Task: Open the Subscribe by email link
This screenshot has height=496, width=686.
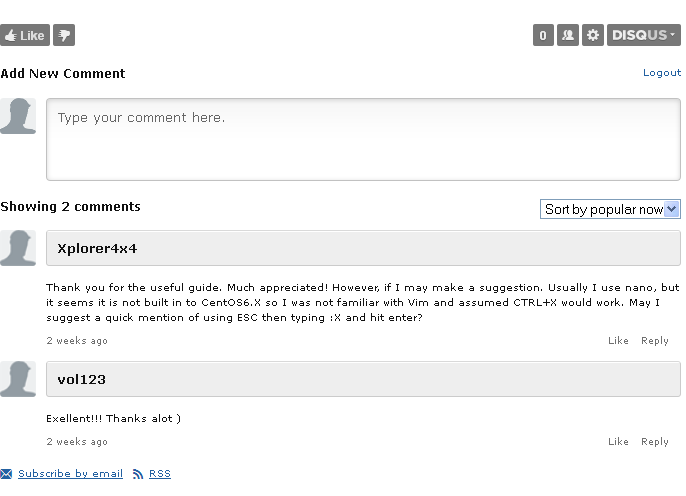Action: (x=70, y=474)
